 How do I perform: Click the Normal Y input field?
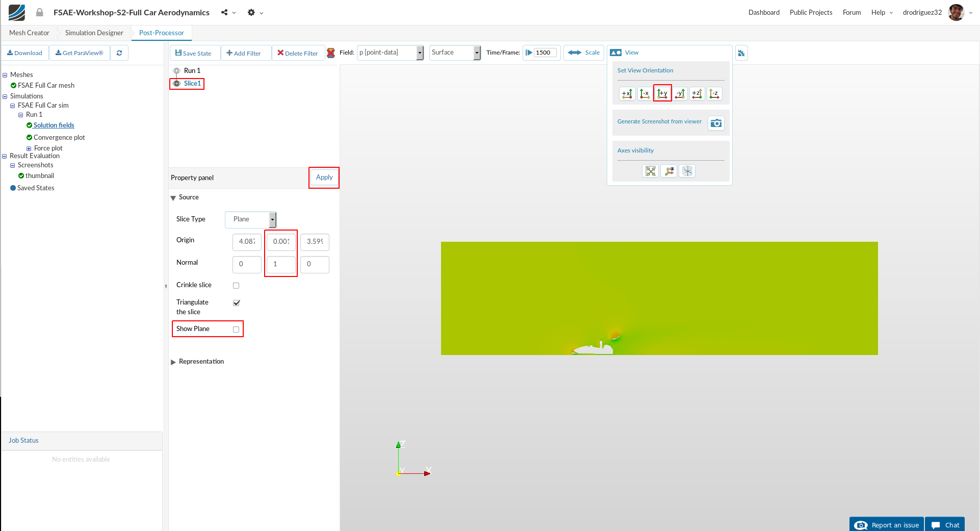[x=281, y=265]
